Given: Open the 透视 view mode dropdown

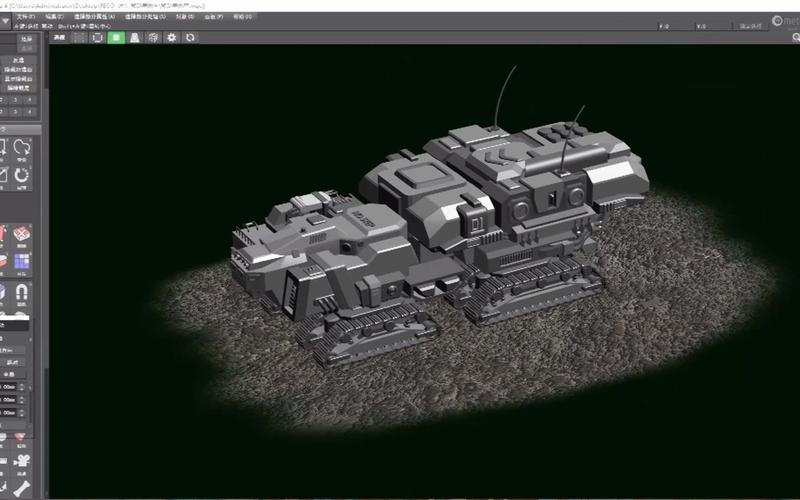Looking at the screenshot, I should [x=59, y=37].
